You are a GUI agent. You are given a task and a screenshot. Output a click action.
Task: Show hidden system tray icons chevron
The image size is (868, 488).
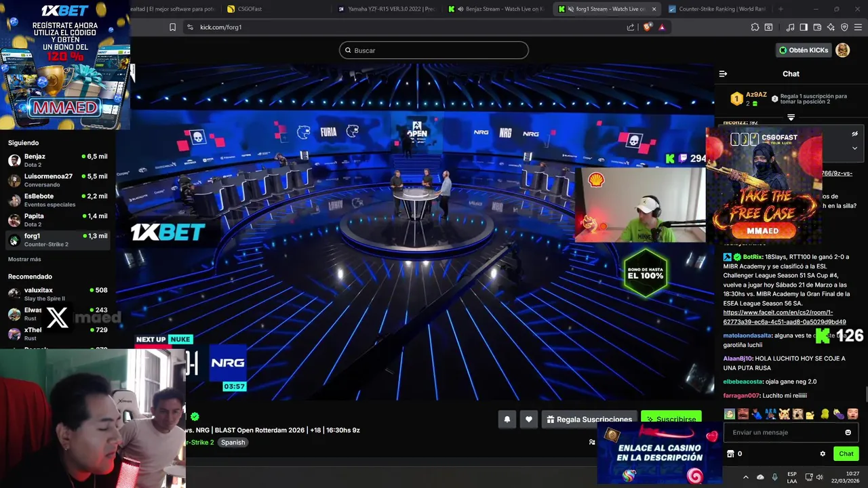click(745, 477)
